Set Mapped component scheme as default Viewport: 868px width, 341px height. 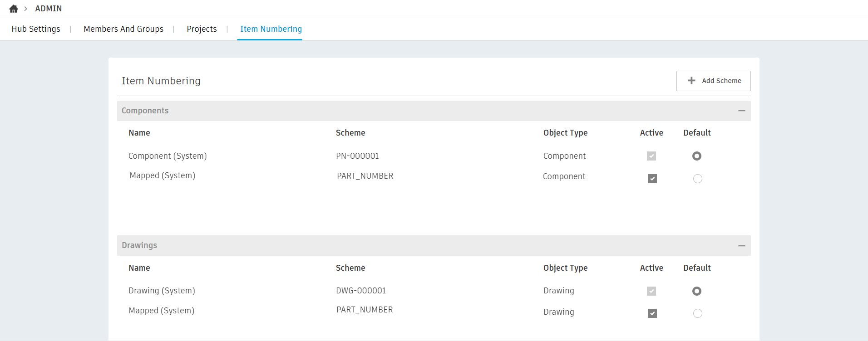click(697, 179)
